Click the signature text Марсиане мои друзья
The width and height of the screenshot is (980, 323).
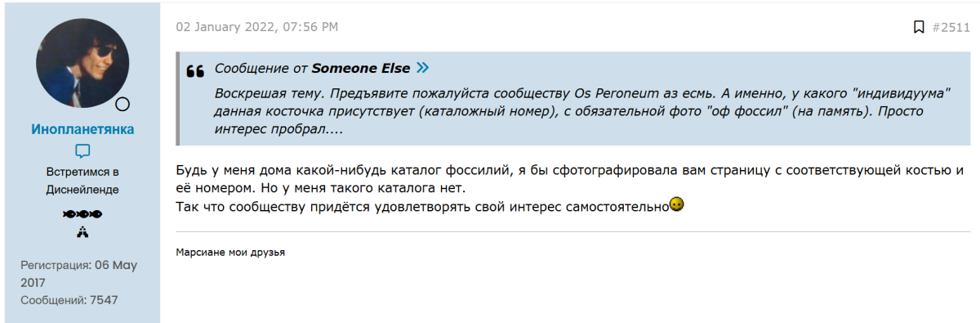coord(230,252)
